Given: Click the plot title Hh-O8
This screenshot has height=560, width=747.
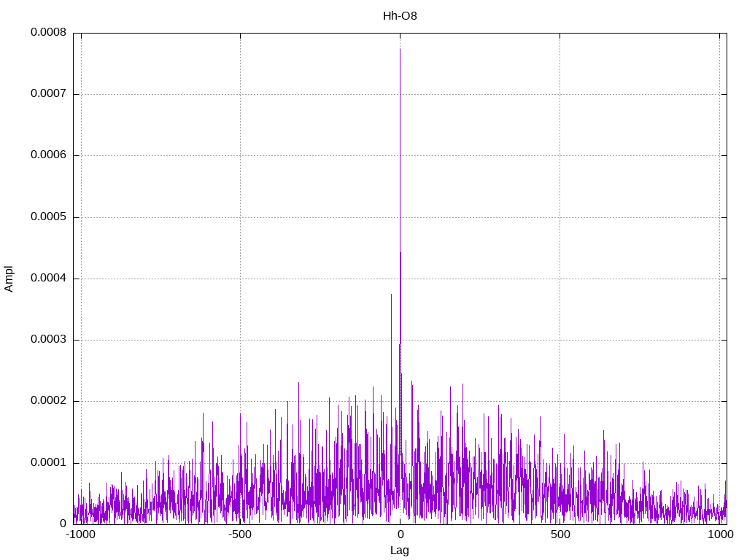Looking at the screenshot, I should [400, 15].
